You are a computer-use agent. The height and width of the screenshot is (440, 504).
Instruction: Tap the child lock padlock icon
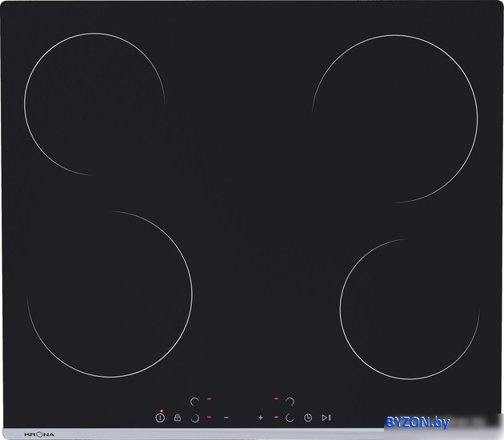click(178, 418)
